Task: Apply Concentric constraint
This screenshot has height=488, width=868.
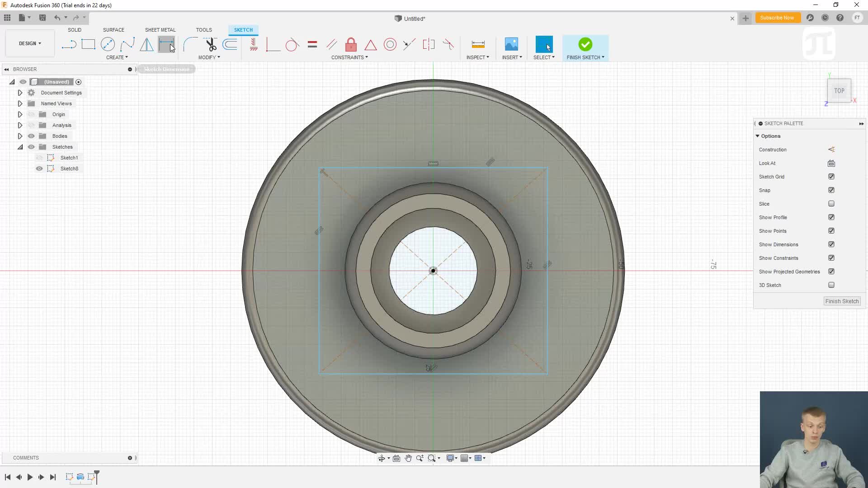Action: (x=390, y=44)
